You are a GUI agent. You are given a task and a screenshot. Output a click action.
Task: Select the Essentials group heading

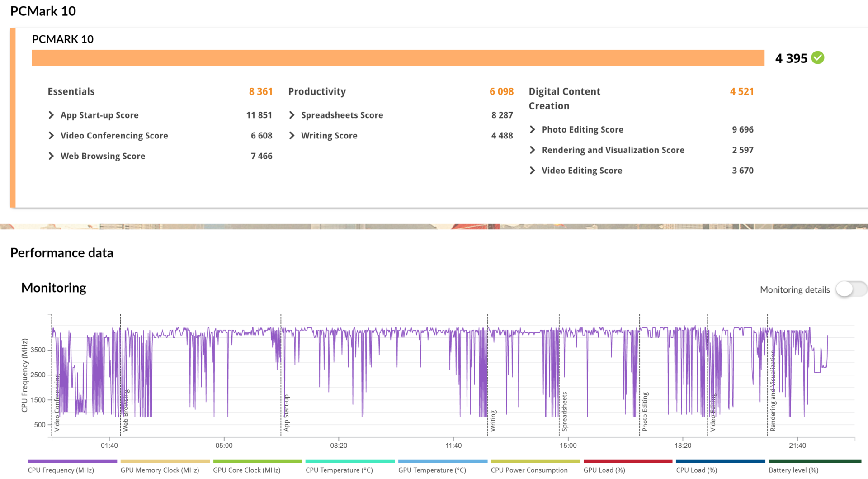coord(71,91)
